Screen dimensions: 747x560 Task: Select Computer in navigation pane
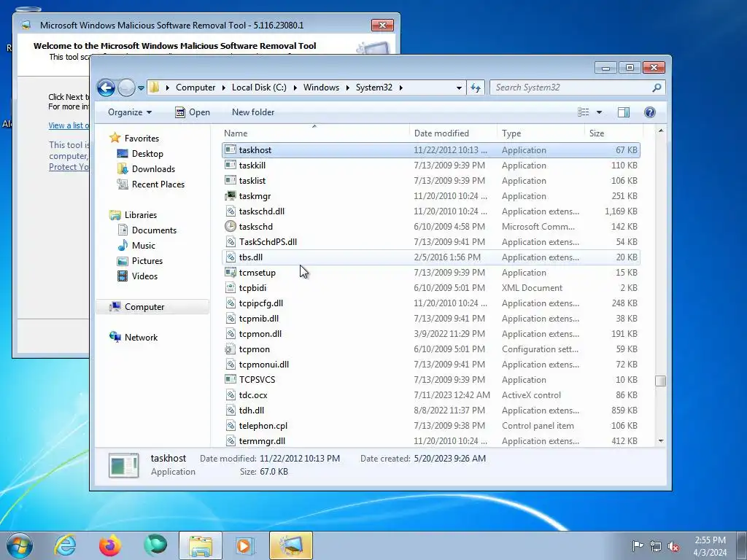click(x=144, y=307)
